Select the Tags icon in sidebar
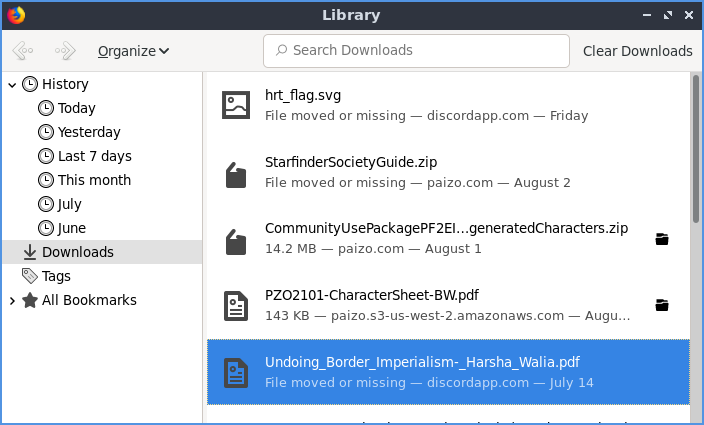The height and width of the screenshot is (425, 704). coord(30,276)
